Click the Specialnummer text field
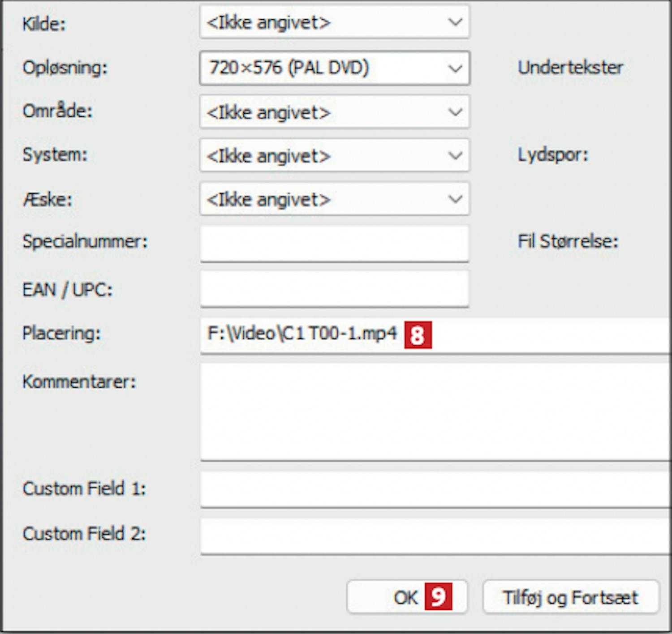 (x=334, y=243)
